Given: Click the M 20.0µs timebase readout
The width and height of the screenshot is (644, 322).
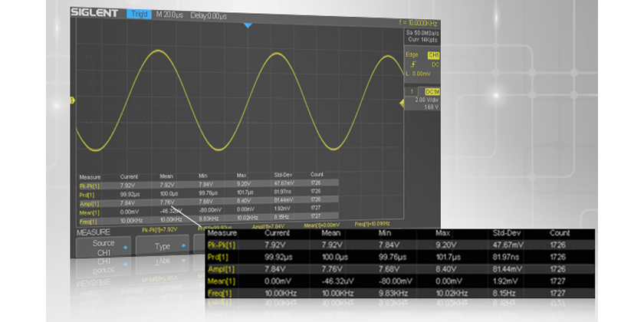Looking at the screenshot, I should click(x=171, y=14).
